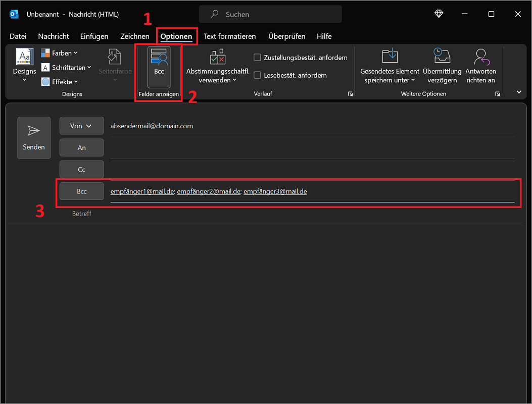The image size is (532, 404).
Task: Click the Outlook app logo icon
Action: point(14,14)
